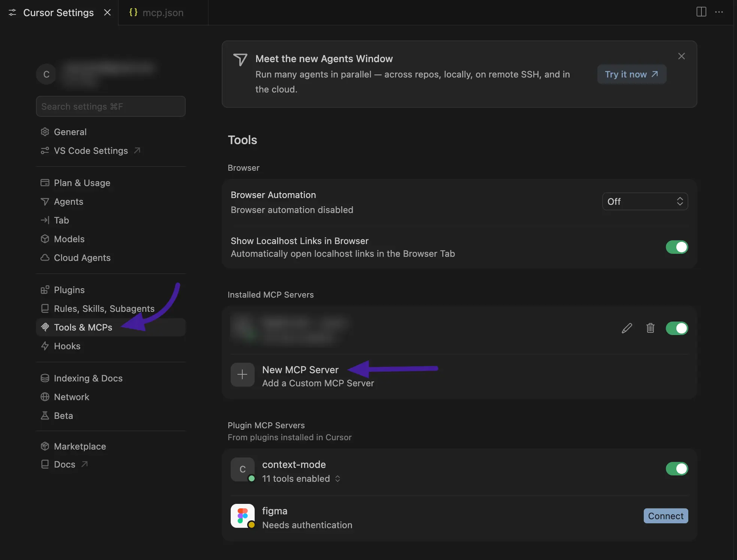Open the Agents settings section
This screenshot has height=560, width=737.
111,201
